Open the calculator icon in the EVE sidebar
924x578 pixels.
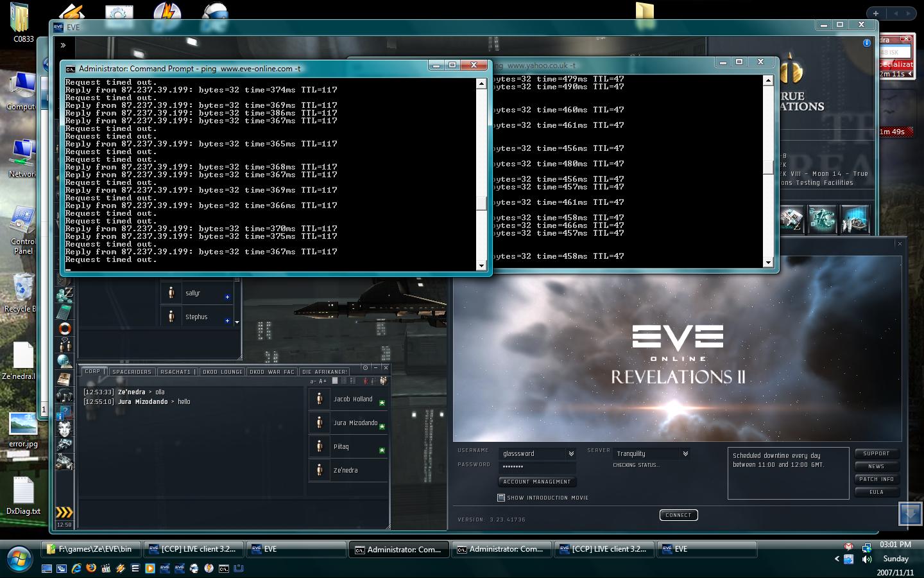coord(65,312)
